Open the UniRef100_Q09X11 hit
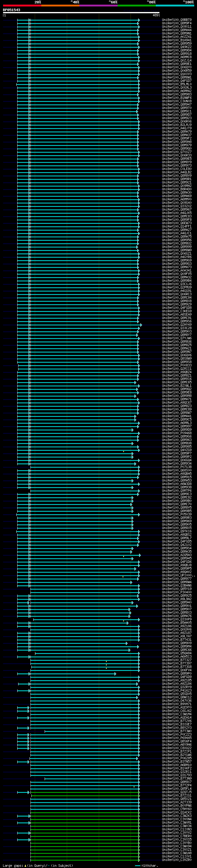 coord(177,26)
